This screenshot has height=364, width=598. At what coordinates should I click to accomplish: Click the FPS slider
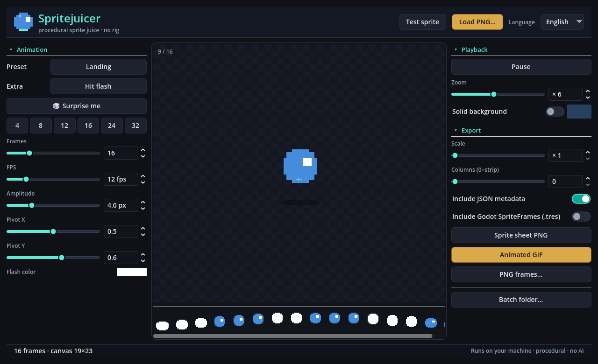pyautogui.click(x=53, y=179)
